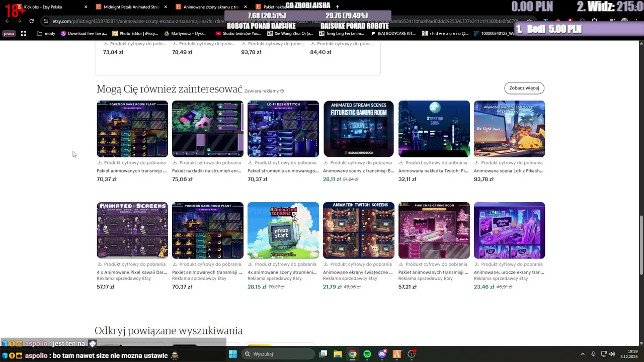Open the mody bookmarks folder
Screen dimensions: 644x362
(x=46, y=34)
